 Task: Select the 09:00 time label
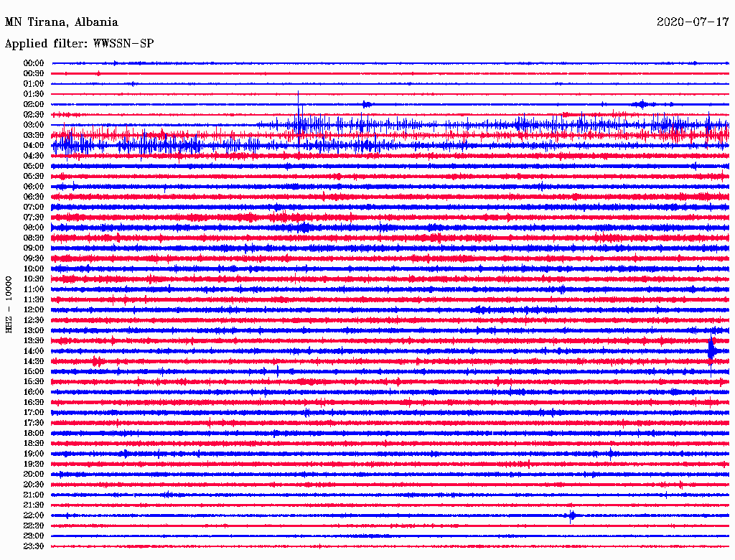click(x=34, y=248)
